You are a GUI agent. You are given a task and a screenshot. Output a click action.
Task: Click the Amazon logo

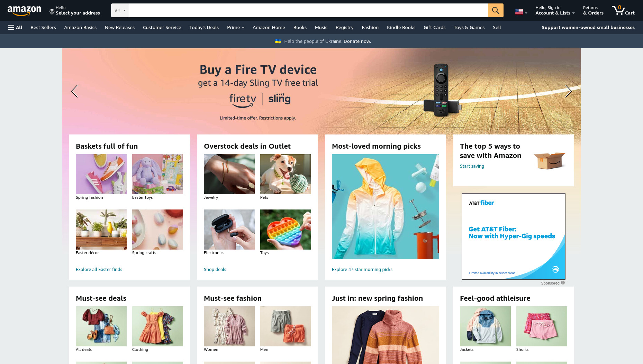click(24, 11)
